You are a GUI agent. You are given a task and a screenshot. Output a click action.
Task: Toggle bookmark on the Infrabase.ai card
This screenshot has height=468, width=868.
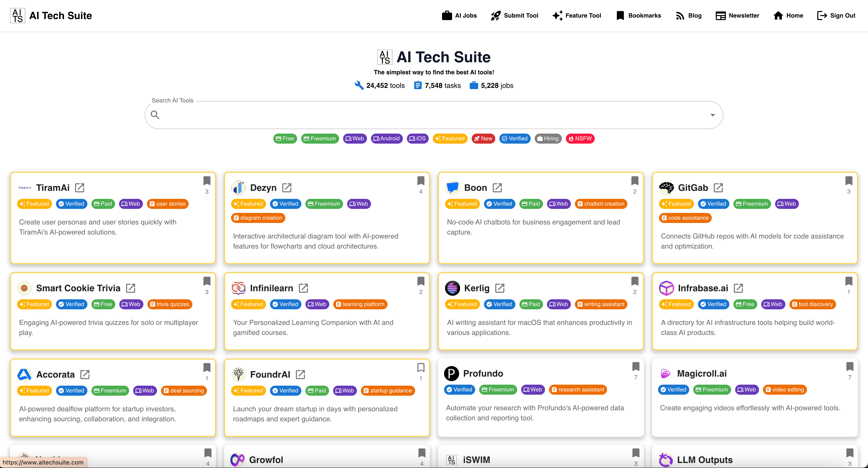pos(849,281)
